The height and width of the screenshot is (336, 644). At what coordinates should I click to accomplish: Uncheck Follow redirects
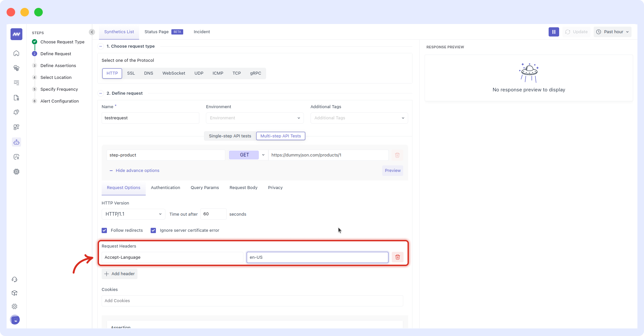click(104, 230)
